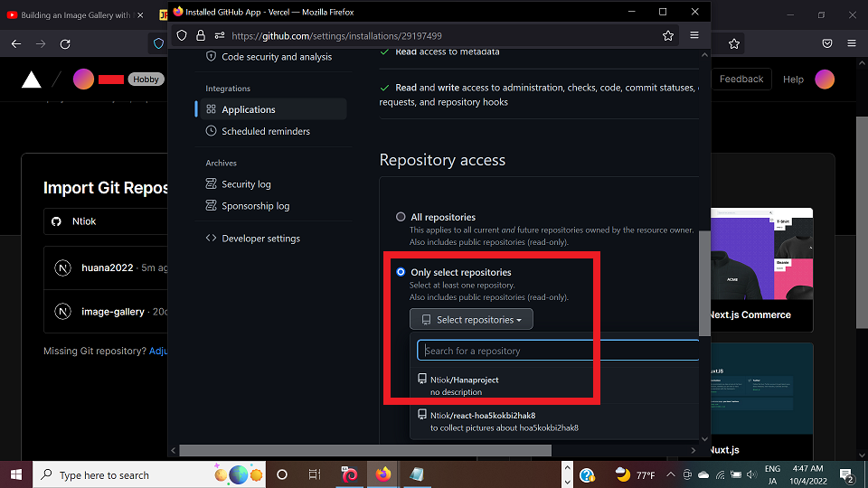Image resolution: width=868 pixels, height=488 pixels.
Task: Close the Building an Image Gallery tab
Action: [x=140, y=15]
